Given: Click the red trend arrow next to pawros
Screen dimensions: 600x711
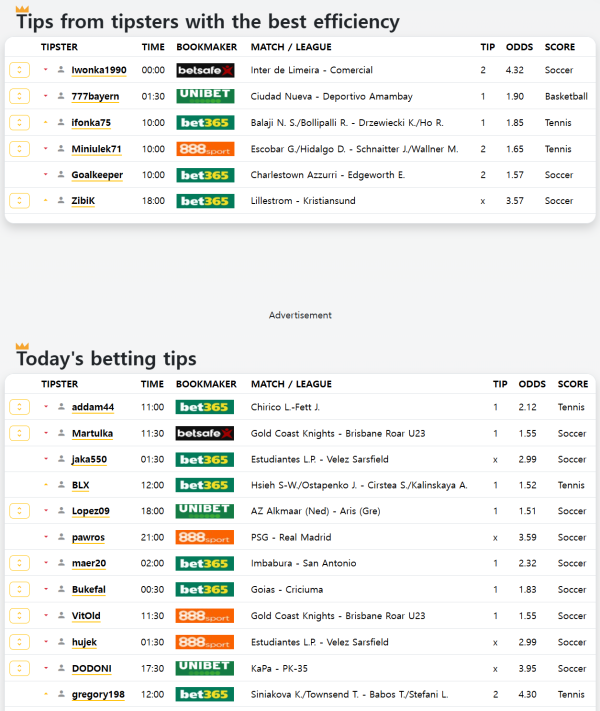Looking at the screenshot, I should click(x=46, y=537).
